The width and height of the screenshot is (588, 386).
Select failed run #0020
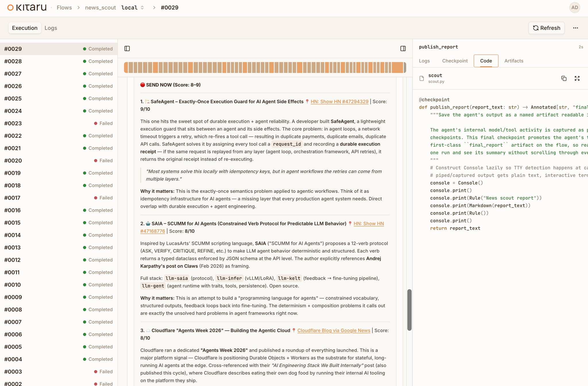click(59, 160)
